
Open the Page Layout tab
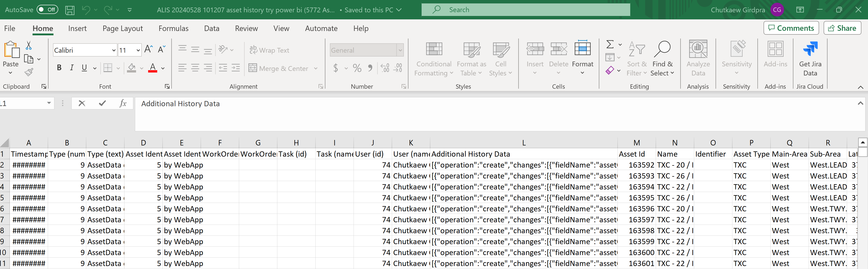123,28
